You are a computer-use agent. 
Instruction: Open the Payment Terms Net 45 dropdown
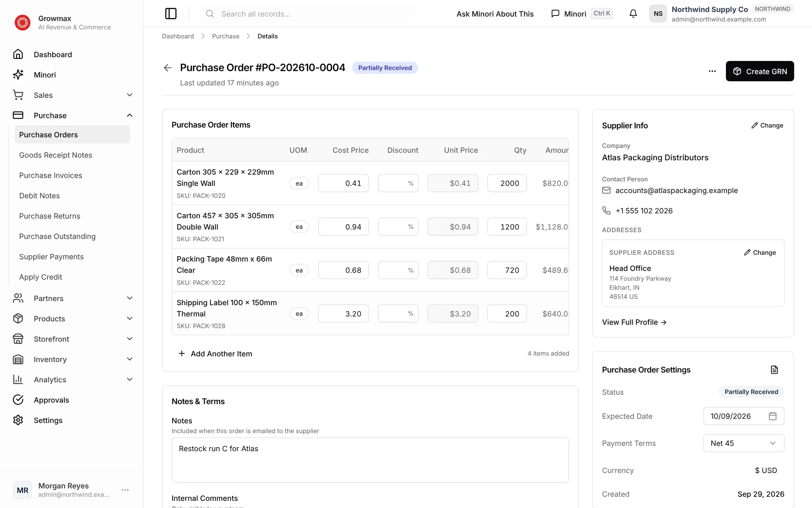pyautogui.click(x=744, y=443)
